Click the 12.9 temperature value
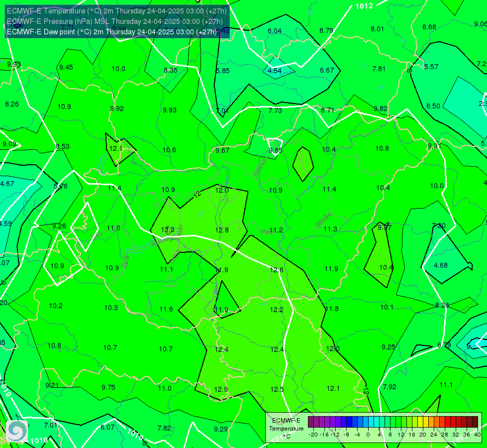The width and height of the screenshot is (487, 448). pos(221,389)
